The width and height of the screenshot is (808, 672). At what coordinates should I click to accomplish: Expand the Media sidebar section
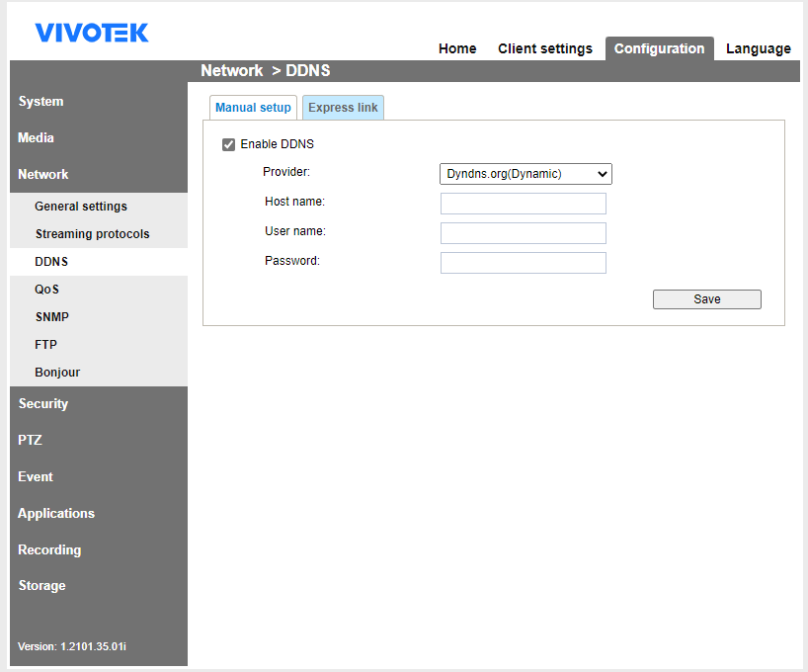pos(37,138)
